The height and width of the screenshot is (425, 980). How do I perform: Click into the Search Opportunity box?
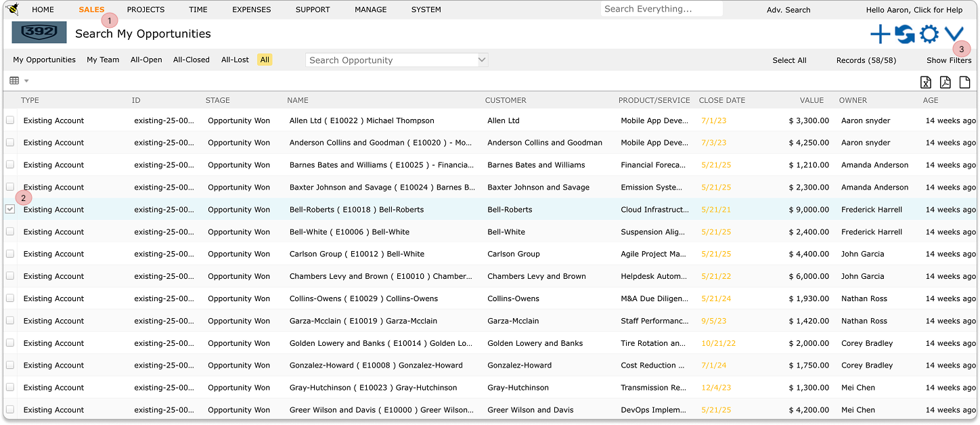click(x=391, y=60)
